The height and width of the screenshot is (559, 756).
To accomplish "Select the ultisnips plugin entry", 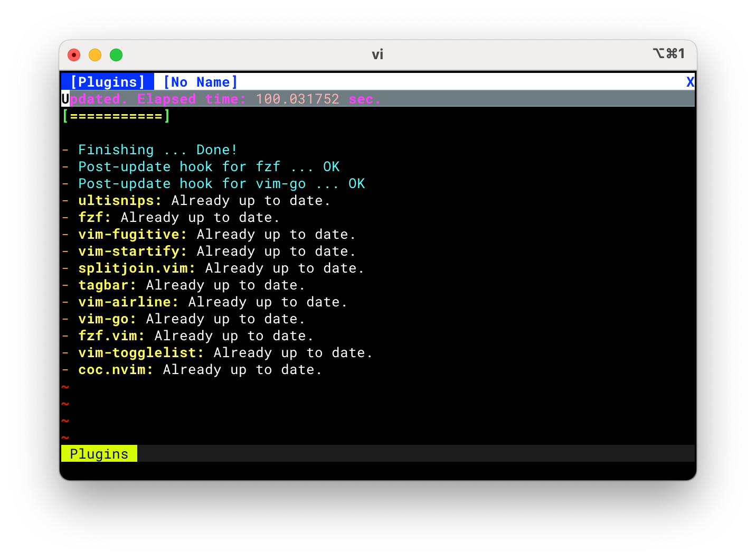I will pos(196,200).
